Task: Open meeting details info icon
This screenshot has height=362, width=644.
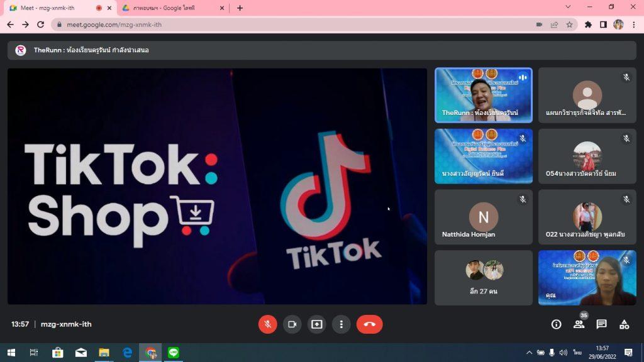Action: [x=556, y=324]
